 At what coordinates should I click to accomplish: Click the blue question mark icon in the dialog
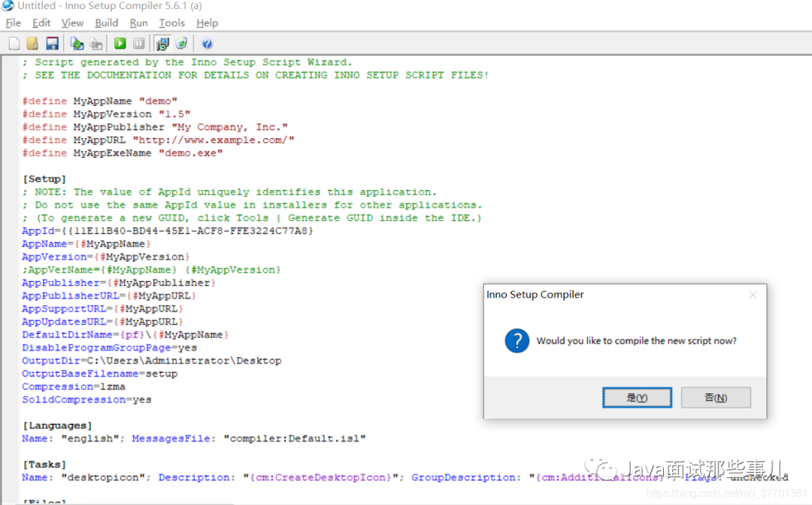517,341
